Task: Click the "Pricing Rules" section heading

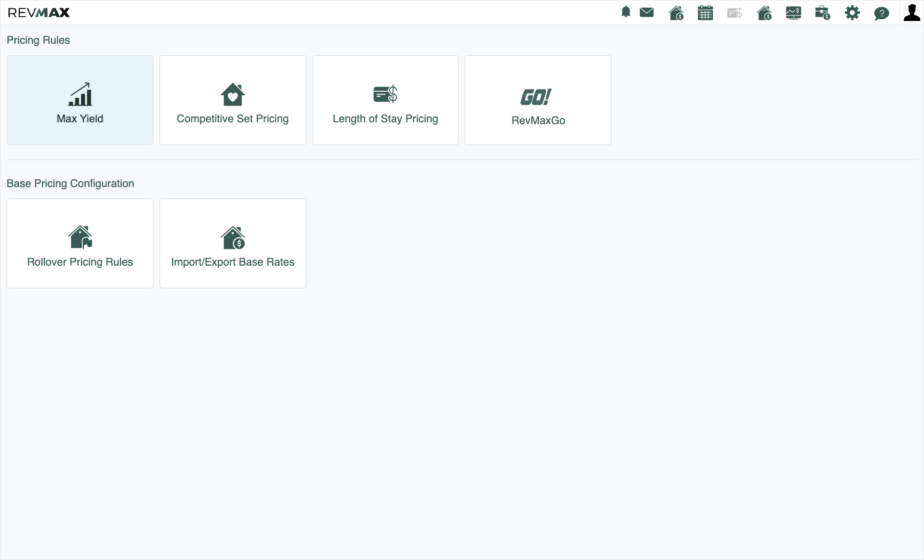Action: (38, 40)
